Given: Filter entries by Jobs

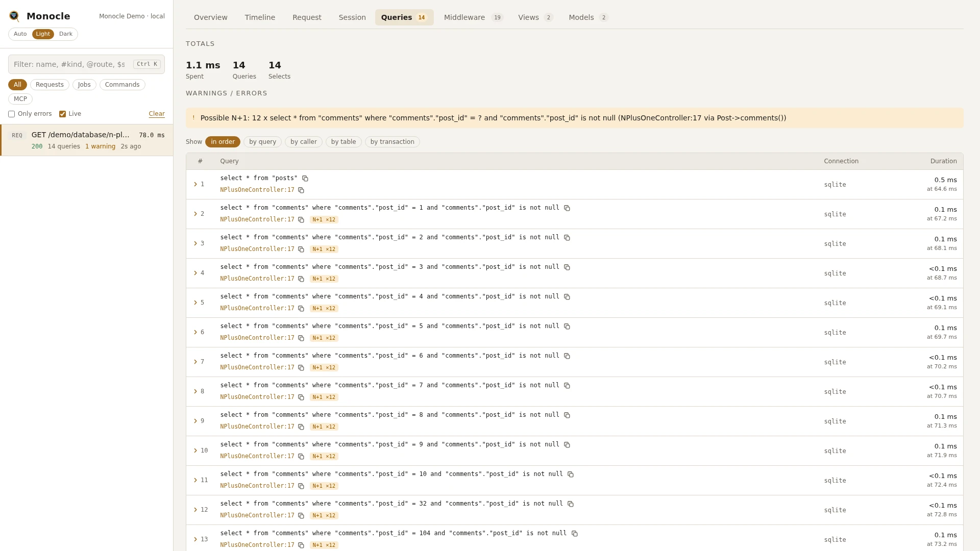Looking at the screenshot, I should click(x=84, y=85).
